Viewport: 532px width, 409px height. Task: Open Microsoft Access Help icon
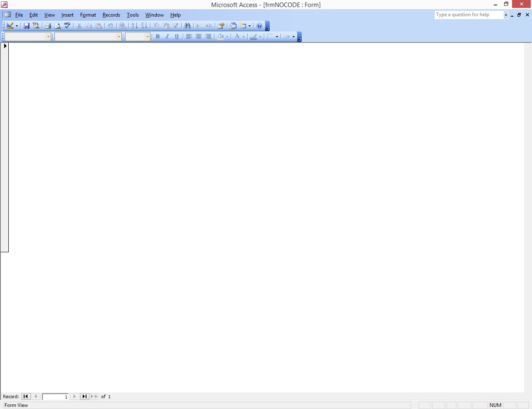pyautogui.click(x=259, y=26)
